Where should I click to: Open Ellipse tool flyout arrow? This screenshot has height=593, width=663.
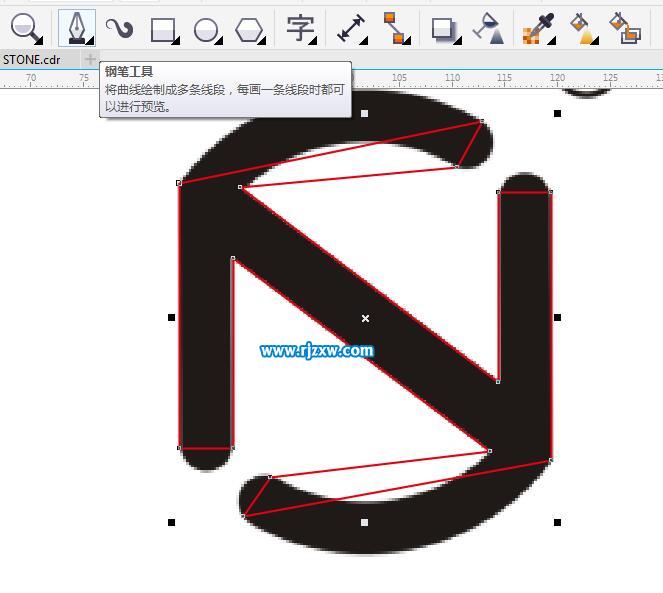pyautogui.click(x=219, y=41)
